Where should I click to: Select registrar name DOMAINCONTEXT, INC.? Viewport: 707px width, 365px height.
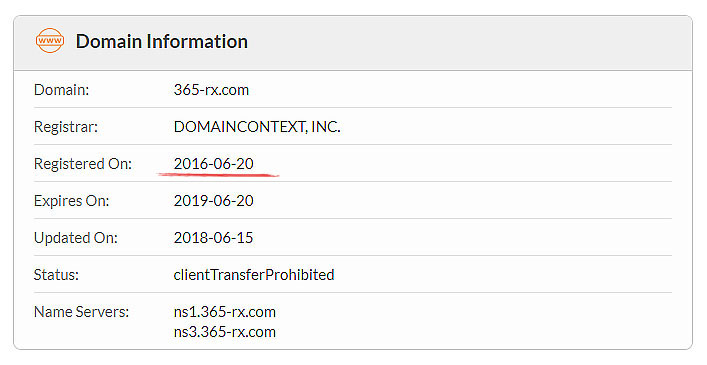pyautogui.click(x=257, y=127)
